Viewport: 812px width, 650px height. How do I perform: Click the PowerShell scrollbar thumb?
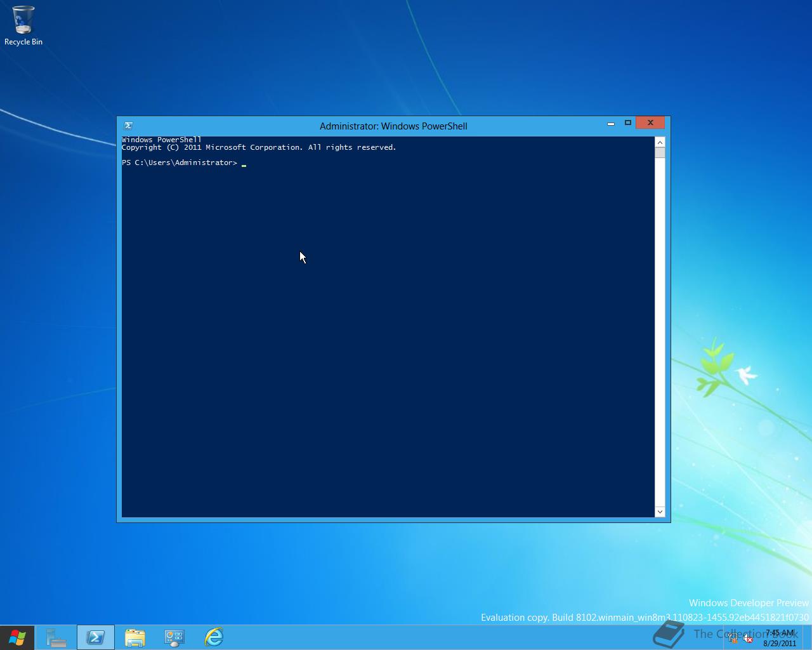660,153
